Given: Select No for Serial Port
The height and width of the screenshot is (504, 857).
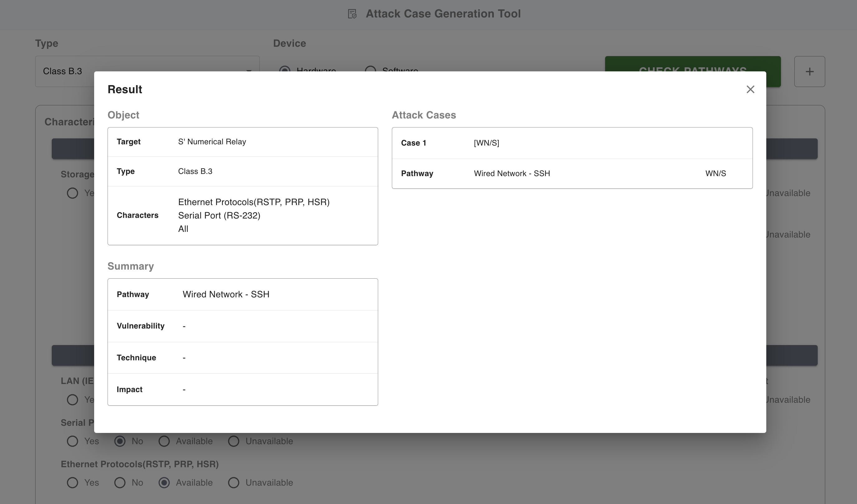Looking at the screenshot, I should (120, 441).
